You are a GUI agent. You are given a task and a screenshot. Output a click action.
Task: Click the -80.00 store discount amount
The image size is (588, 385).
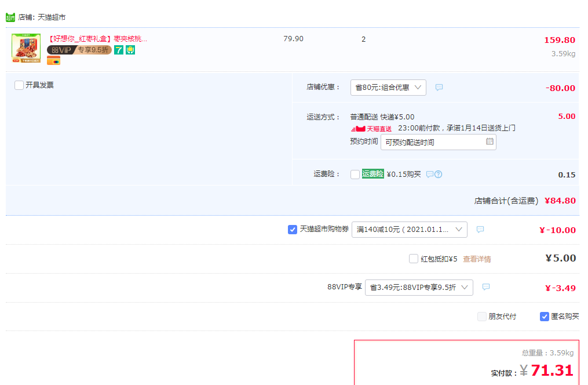pyautogui.click(x=560, y=88)
